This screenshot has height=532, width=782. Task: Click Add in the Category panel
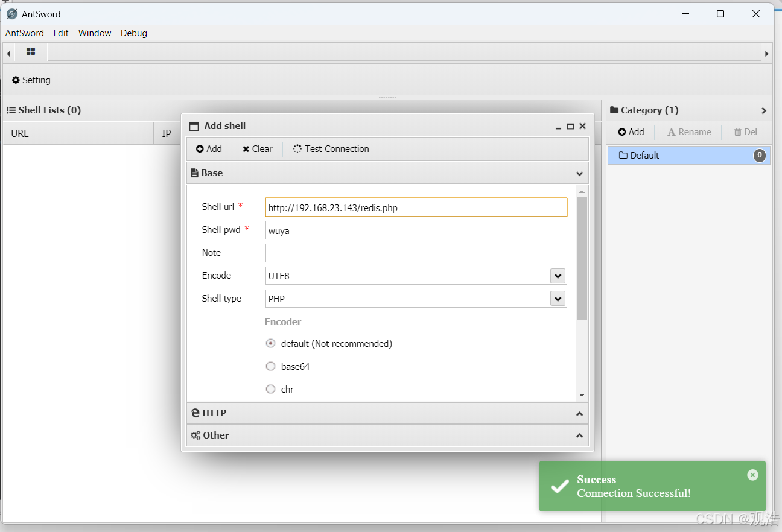coord(631,132)
